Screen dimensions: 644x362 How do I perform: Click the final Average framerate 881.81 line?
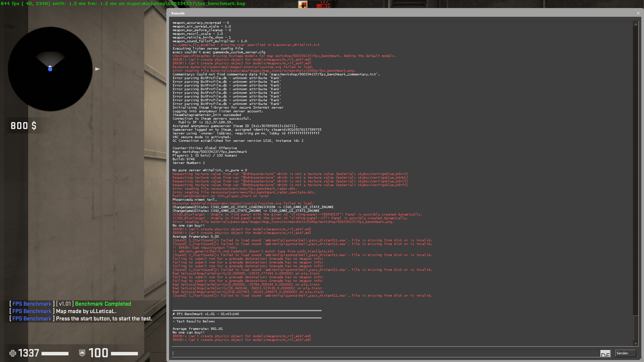pos(198,329)
